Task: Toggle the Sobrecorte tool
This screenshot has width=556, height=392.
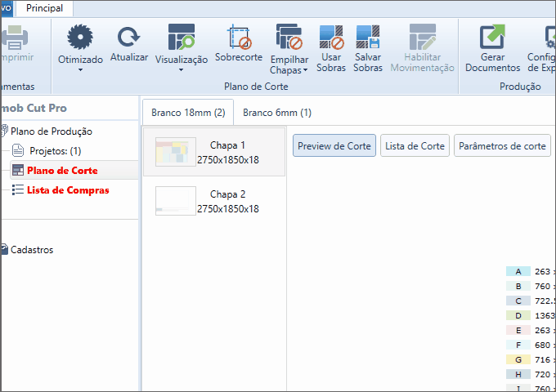Action: click(239, 42)
